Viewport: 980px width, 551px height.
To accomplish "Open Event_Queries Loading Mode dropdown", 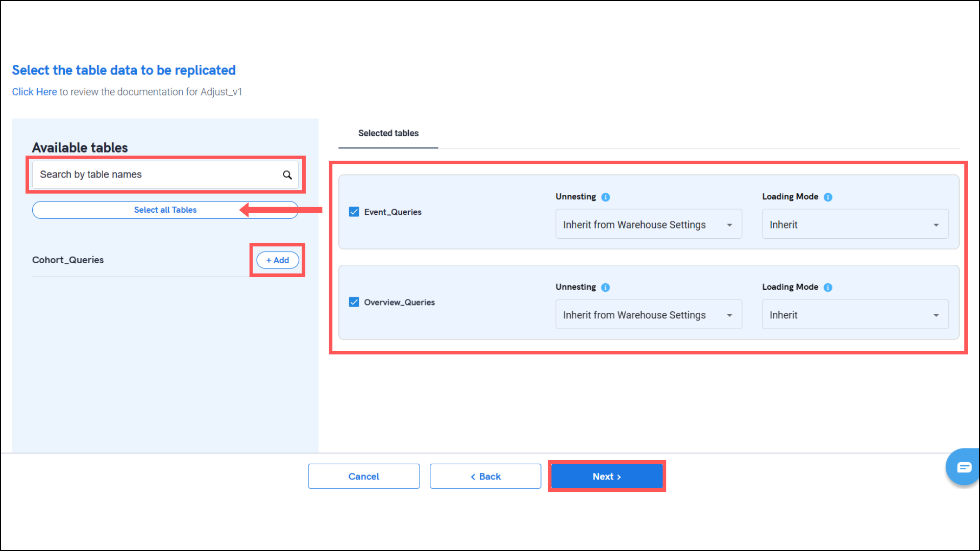I will [x=855, y=224].
